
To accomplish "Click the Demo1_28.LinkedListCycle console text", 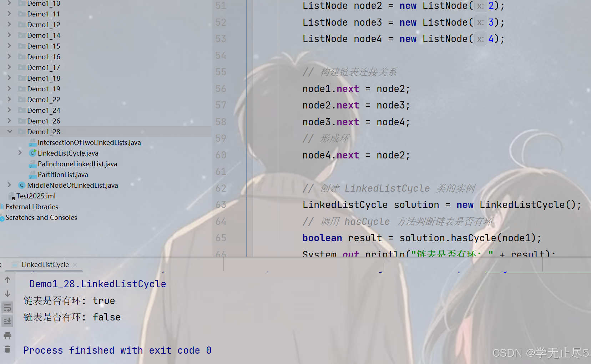I will (x=97, y=284).
